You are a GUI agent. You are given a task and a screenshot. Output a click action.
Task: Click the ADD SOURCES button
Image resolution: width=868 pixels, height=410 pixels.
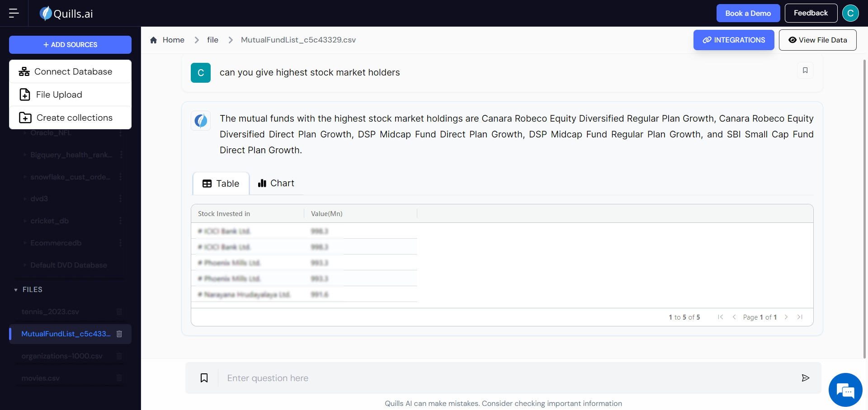point(70,45)
